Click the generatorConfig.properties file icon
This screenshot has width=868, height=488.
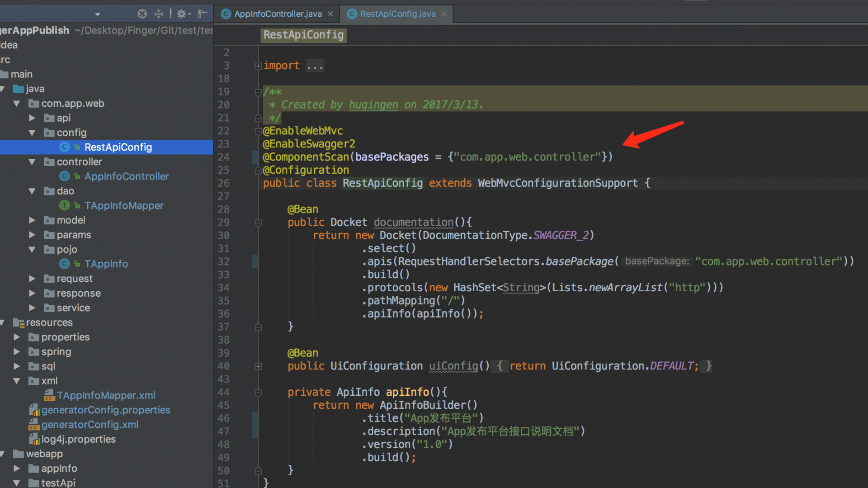(34, 410)
